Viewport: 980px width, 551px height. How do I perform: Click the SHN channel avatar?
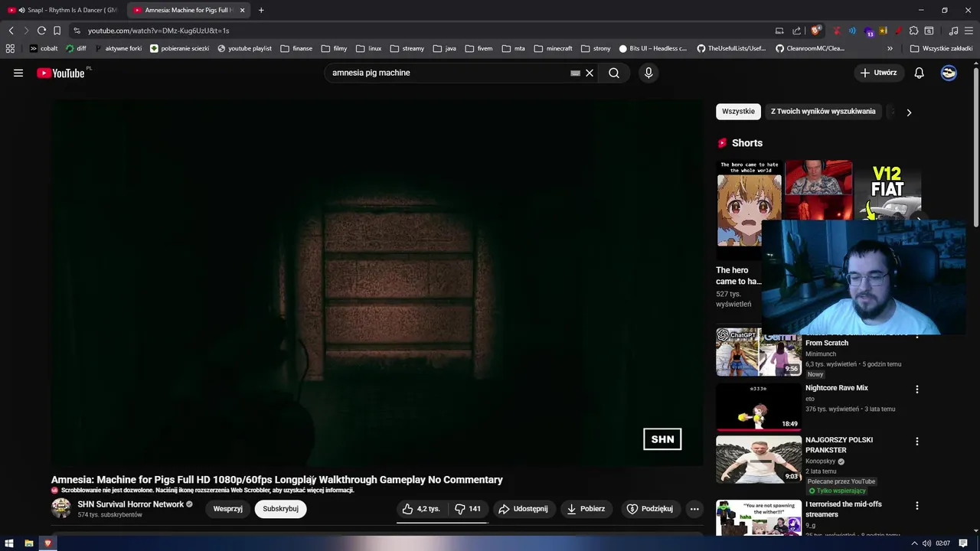(x=61, y=508)
